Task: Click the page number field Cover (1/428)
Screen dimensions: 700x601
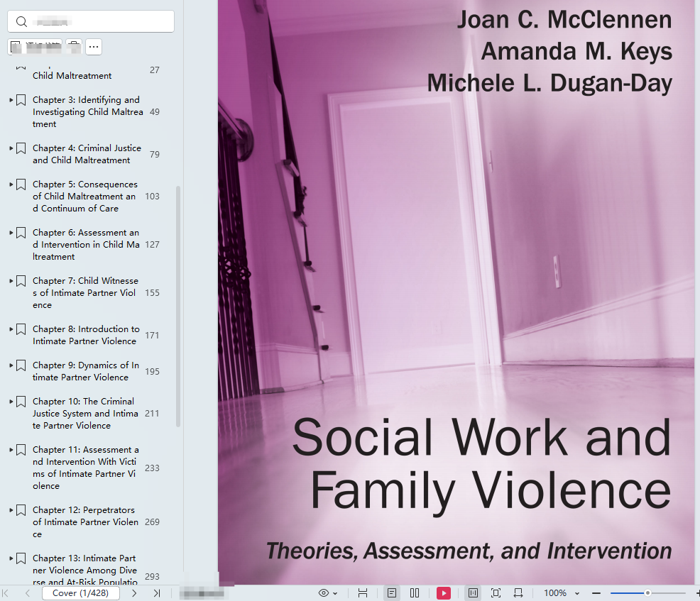Action: coord(81,593)
